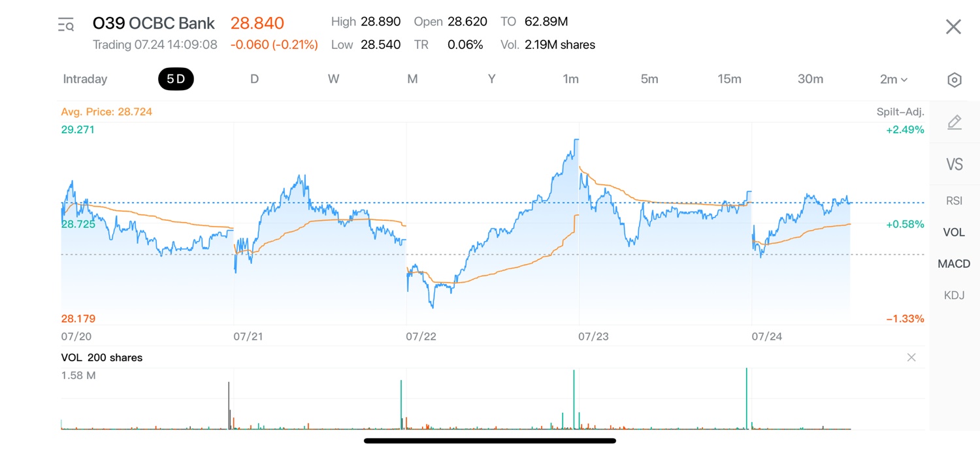Select the pencil drawing tool
The width and height of the screenshot is (980, 452).
pyautogui.click(x=955, y=122)
